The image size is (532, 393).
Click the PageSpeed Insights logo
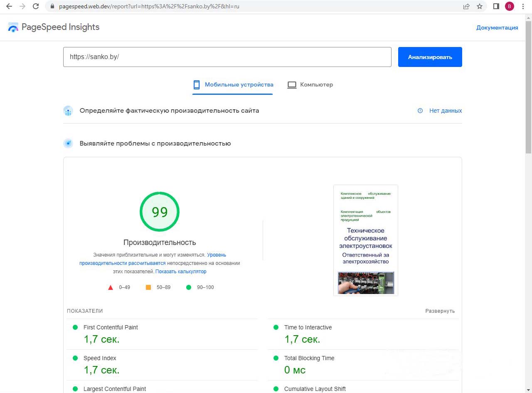point(54,27)
